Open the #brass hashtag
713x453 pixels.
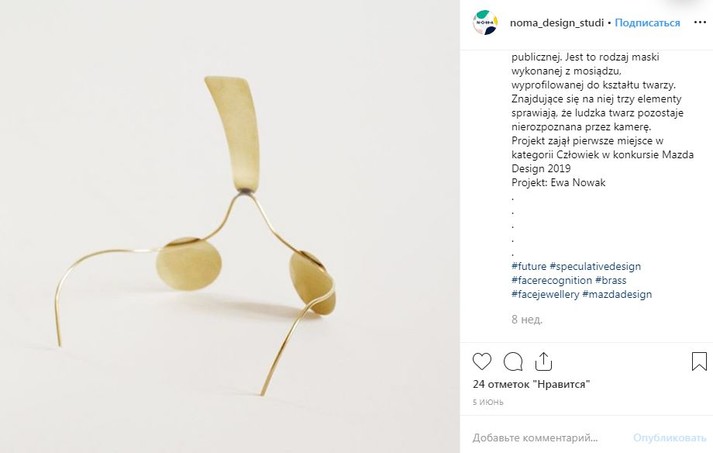611,280
